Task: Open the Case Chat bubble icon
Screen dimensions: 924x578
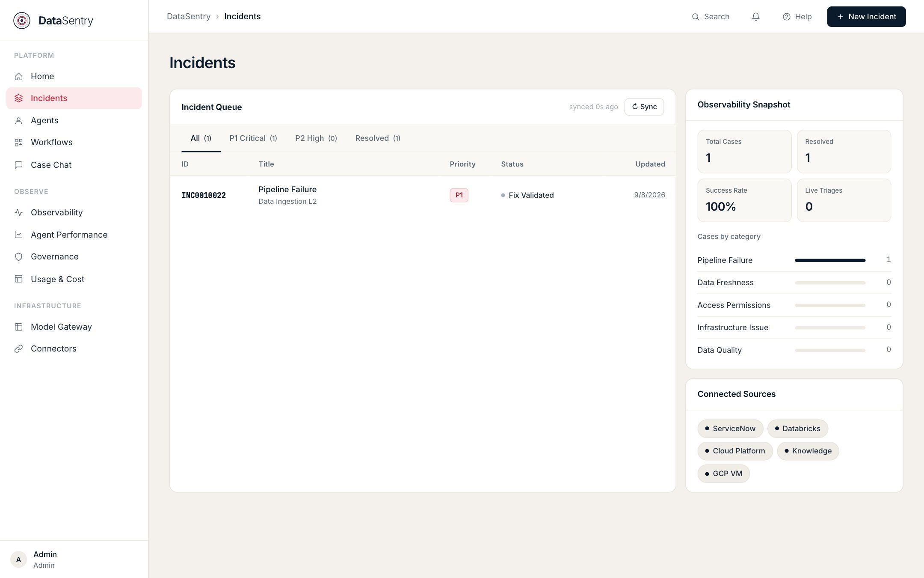Action: tap(18, 165)
